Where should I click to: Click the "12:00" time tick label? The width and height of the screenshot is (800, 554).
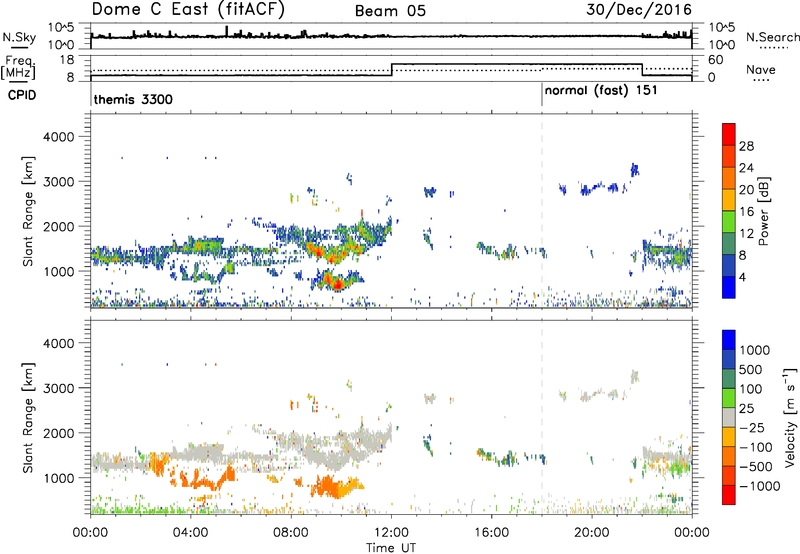[391, 533]
